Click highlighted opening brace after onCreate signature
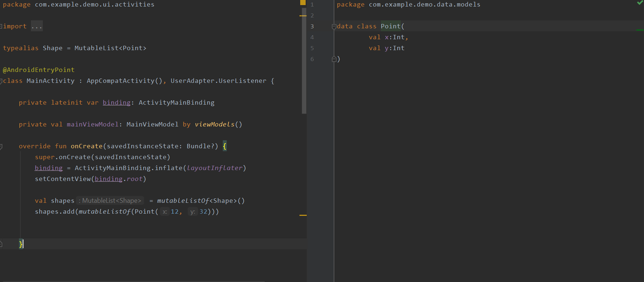Screen dimensions: 644x282 pyautogui.click(x=225, y=146)
